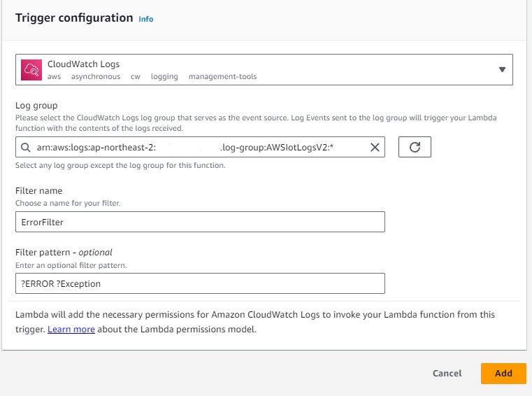Click the 'logging' tag text

[164, 77]
